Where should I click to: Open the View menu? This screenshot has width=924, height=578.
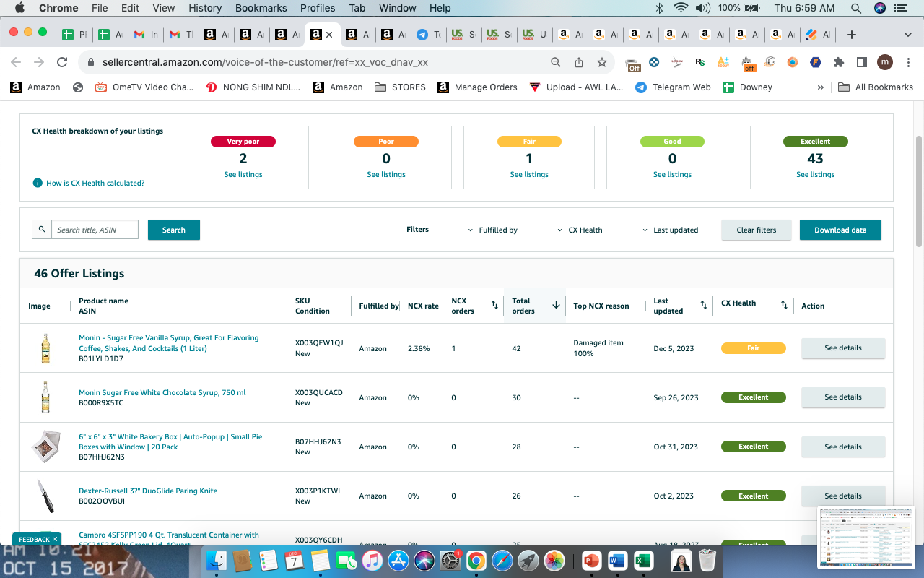(x=164, y=8)
